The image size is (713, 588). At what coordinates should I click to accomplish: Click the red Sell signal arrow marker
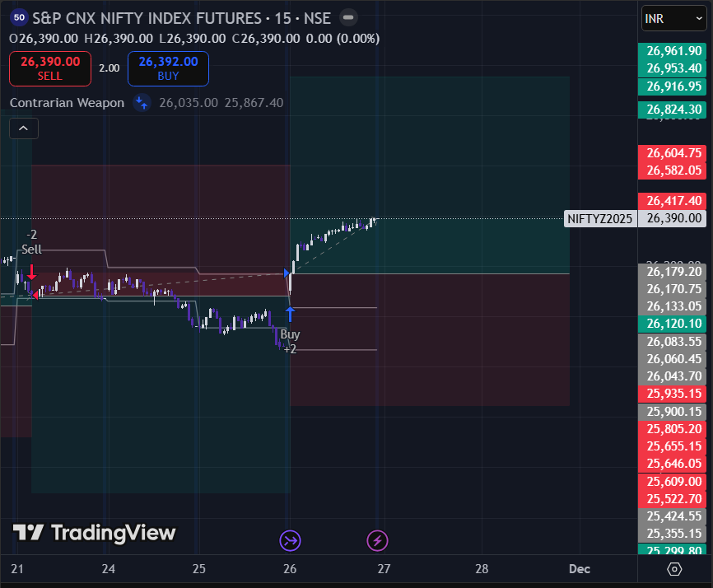31,272
